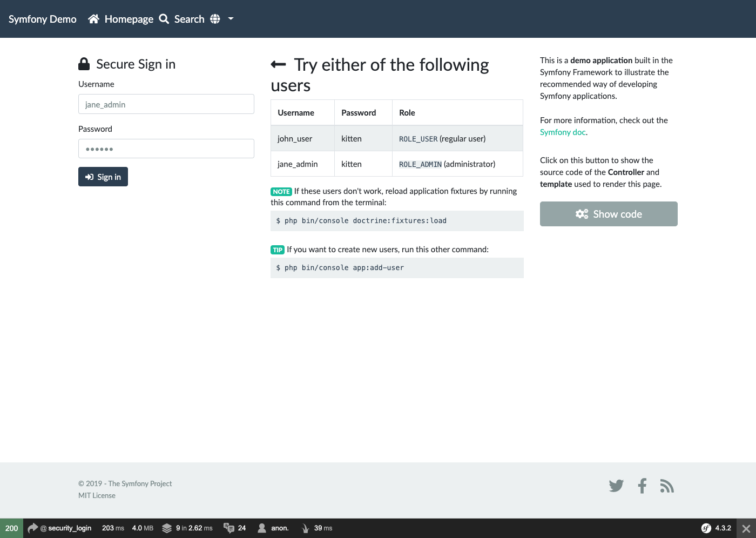Focus the Password input field

point(166,149)
